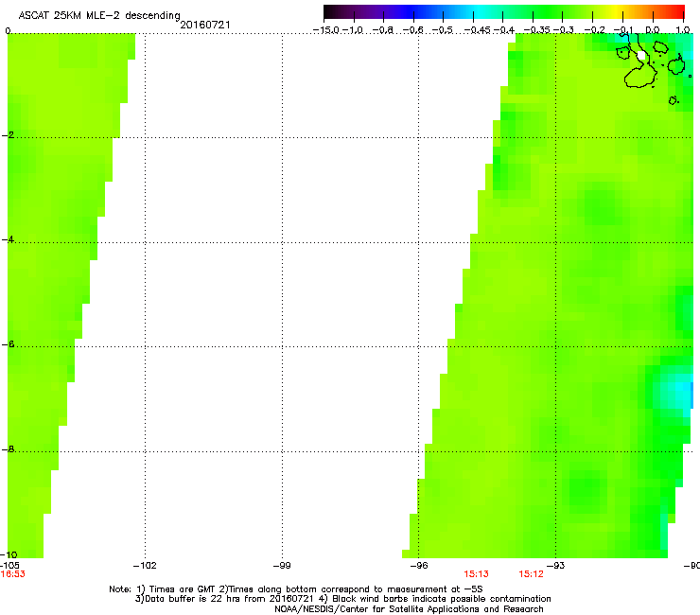Click the longitude label -99
700x615 pixels.
coord(282,566)
